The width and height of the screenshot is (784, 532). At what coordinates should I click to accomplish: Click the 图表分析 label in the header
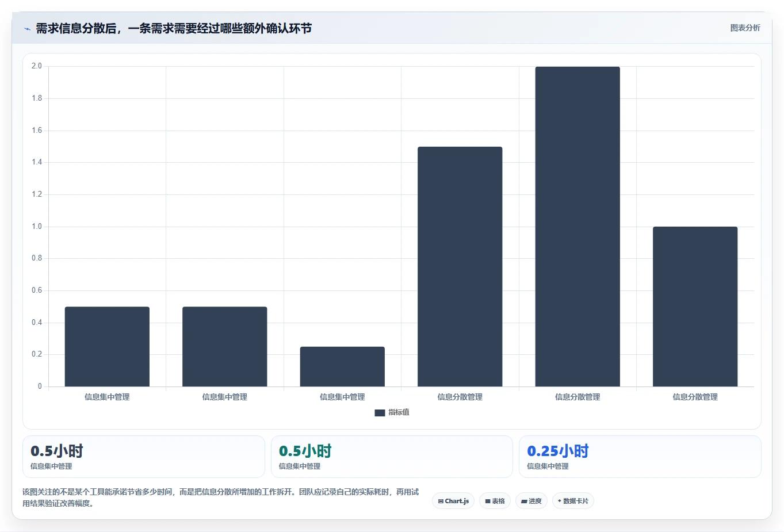click(x=745, y=28)
